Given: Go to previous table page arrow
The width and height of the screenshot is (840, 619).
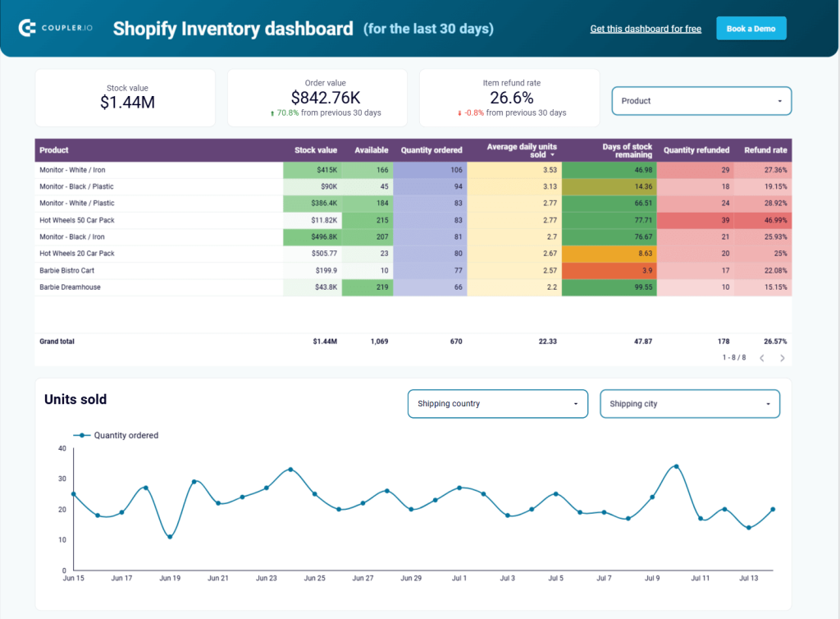Looking at the screenshot, I should tap(762, 358).
